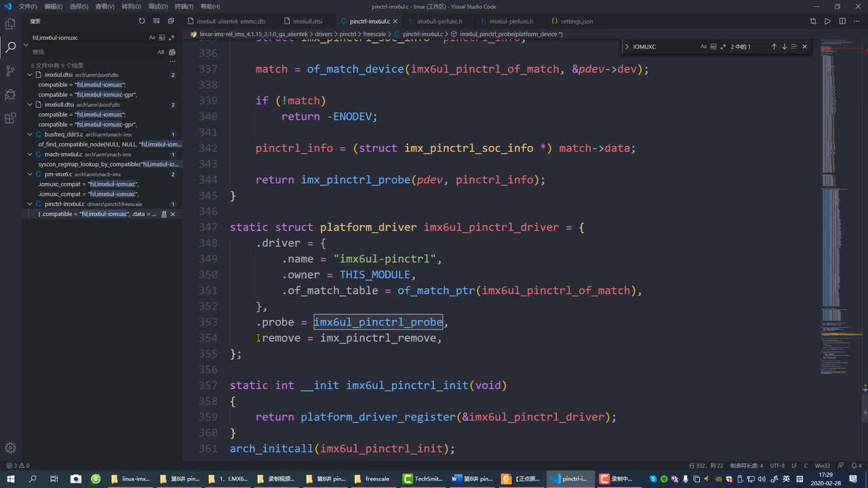
Task: Open the Search view in activity bar
Action: (10, 47)
